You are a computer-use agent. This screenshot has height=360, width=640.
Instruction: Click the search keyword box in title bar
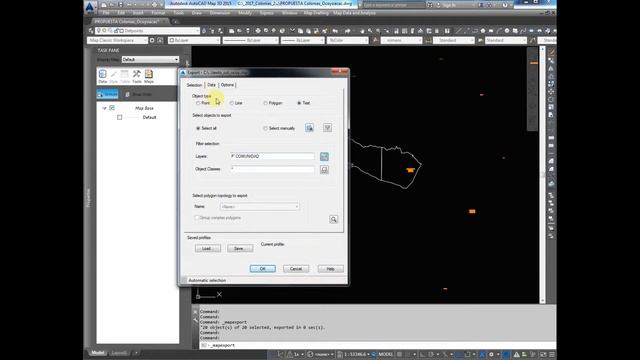tap(393, 5)
